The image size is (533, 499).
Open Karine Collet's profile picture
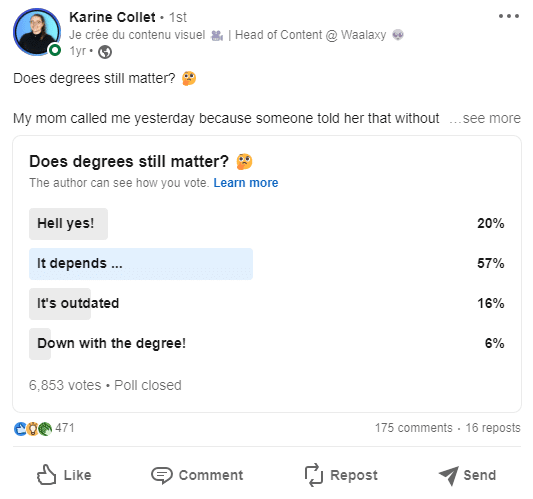pyautogui.click(x=37, y=32)
